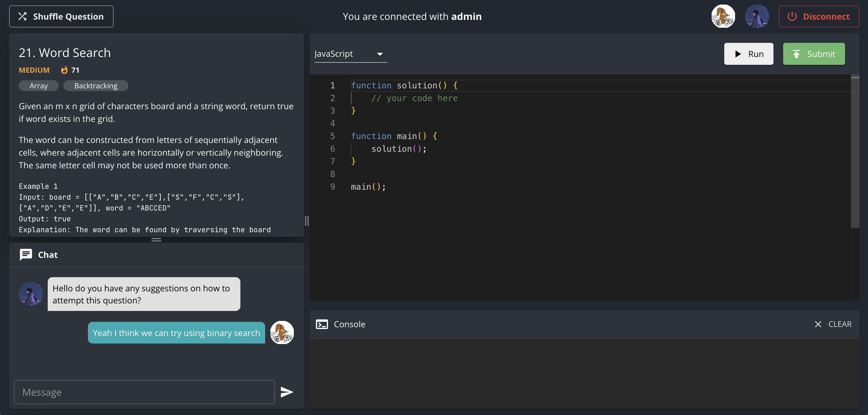Click the dog avatar in header
Screen dimensions: 868x415
tap(723, 17)
